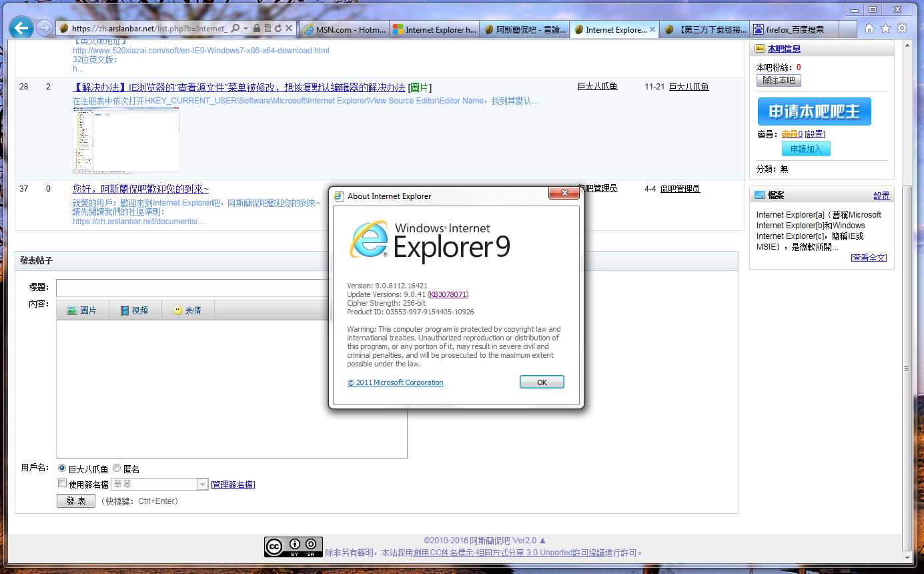Image resolution: width=924 pixels, height=574 pixels.
Task: Select the 巨大八爪鱼 username radio button
Action: pos(63,469)
